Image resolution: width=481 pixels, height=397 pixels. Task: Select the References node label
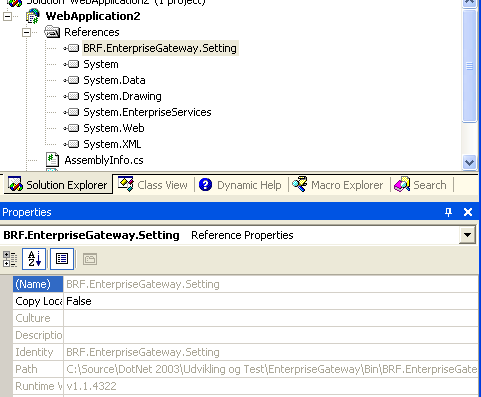pyautogui.click(x=92, y=32)
